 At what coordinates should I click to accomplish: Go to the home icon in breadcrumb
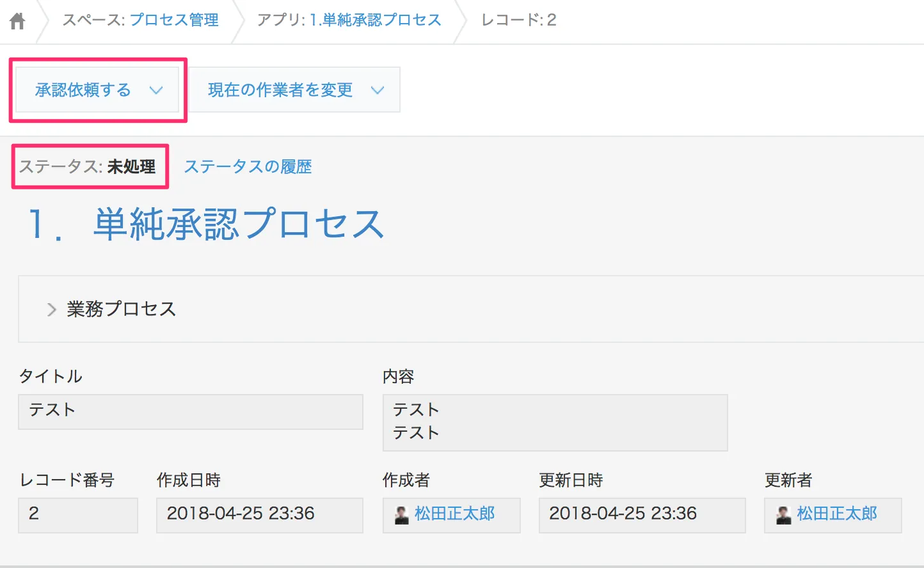17,21
